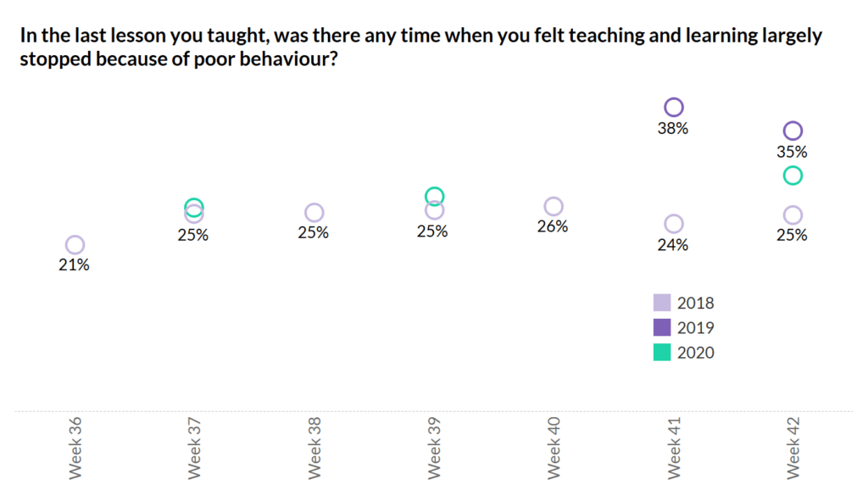This screenshot has width=868, height=496.
Task: Click the 21% data label
Action: coord(75,265)
